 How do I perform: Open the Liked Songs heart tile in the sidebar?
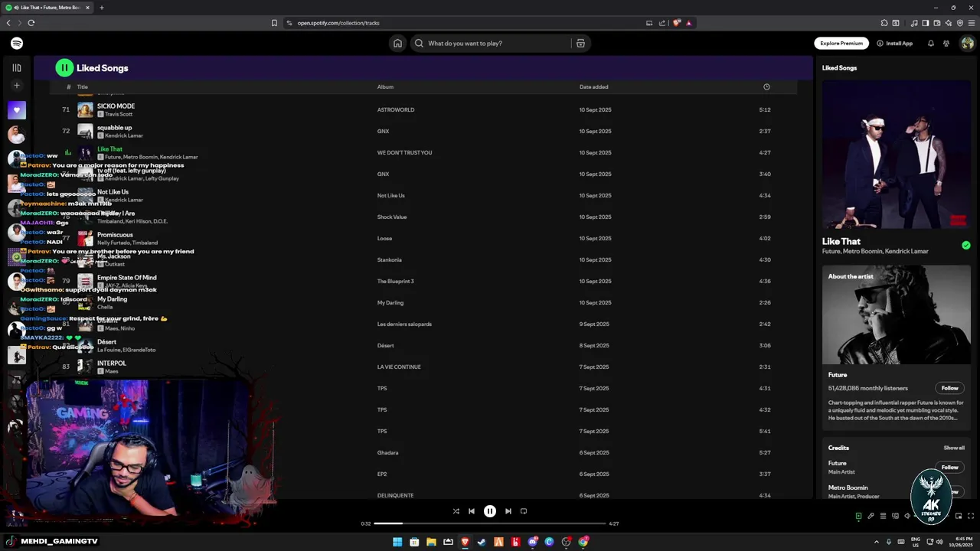[x=17, y=110]
